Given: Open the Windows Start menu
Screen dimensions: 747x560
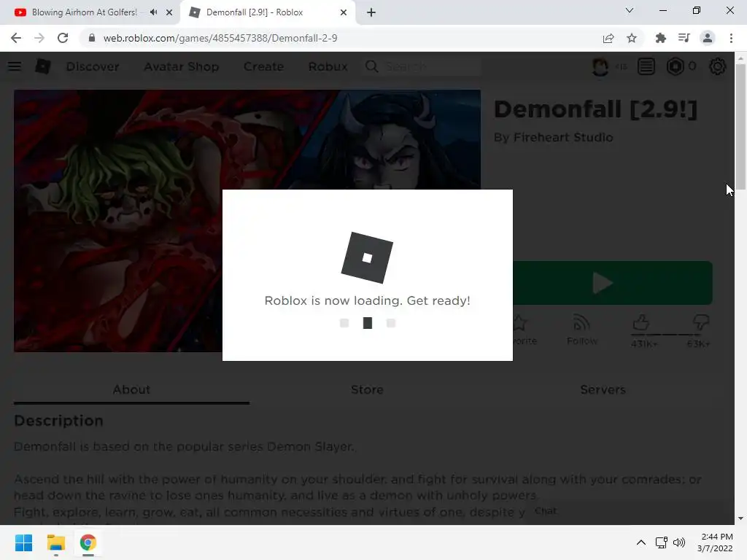Looking at the screenshot, I should (23, 542).
